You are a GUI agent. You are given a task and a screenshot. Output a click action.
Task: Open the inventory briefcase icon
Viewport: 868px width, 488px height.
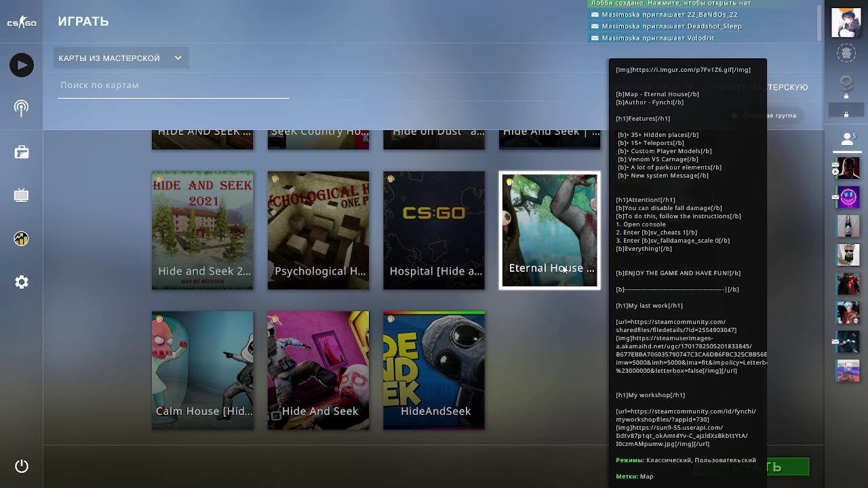(x=22, y=152)
